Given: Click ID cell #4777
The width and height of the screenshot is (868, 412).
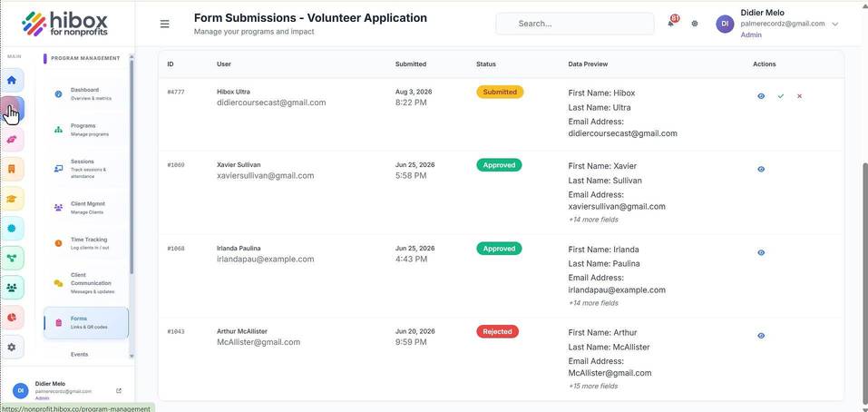Looking at the screenshot, I should pyautogui.click(x=176, y=92).
